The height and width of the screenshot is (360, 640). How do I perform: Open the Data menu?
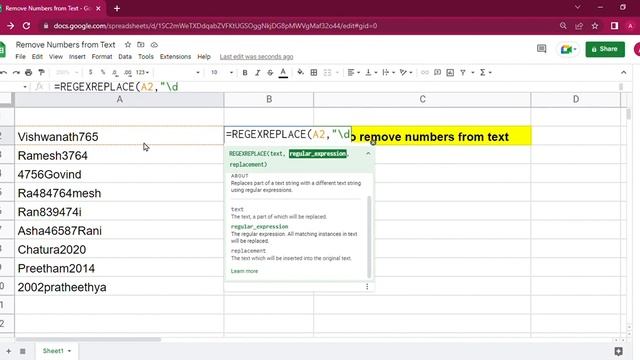pos(125,57)
